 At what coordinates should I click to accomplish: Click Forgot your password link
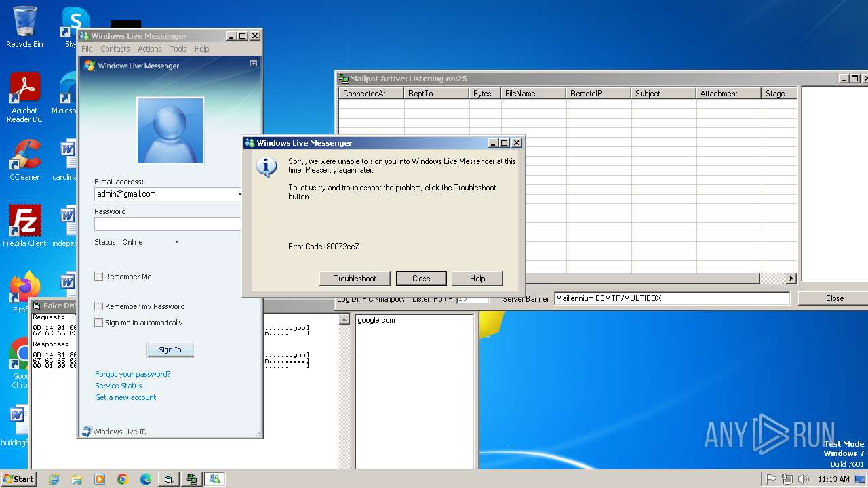(133, 374)
